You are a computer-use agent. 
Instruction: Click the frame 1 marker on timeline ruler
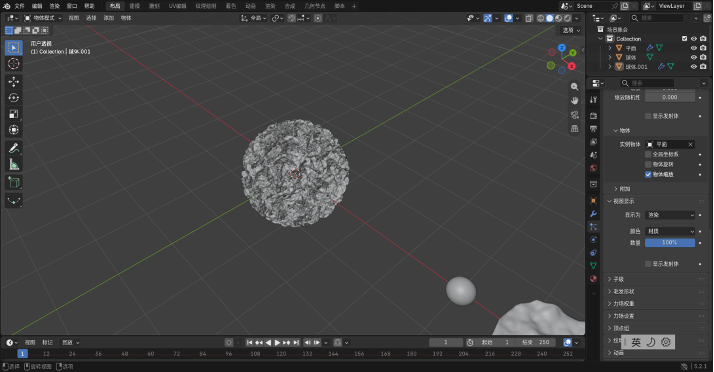22,354
